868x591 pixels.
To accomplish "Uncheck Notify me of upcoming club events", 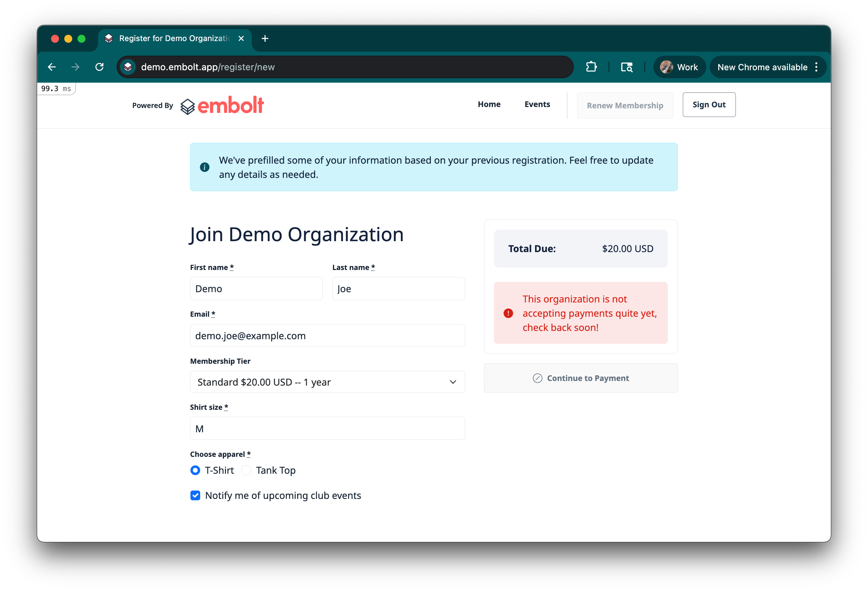I will [195, 495].
